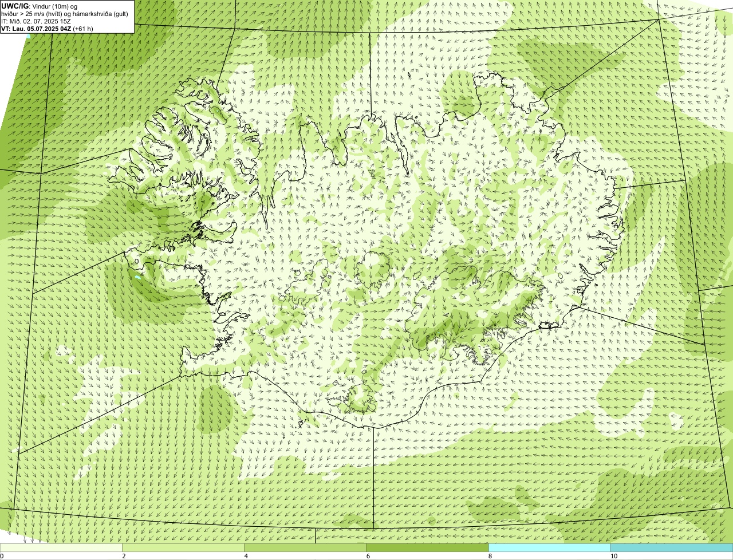This screenshot has width=733, height=560.
Task: Click the 'VT: Lau. 05.07.2025 04Z' valid time line
Action: pyautogui.click(x=48, y=28)
